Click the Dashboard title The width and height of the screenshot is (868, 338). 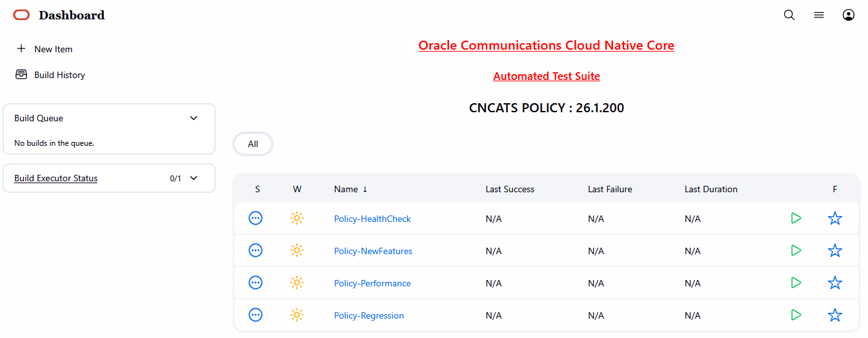point(72,15)
